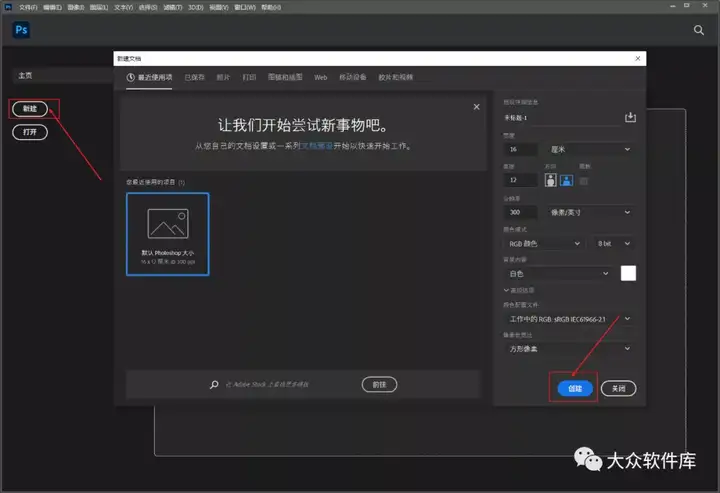Viewport: 720px width, 493px height.
Task: Open the 8 bit depth dropdown
Action: (613, 243)
